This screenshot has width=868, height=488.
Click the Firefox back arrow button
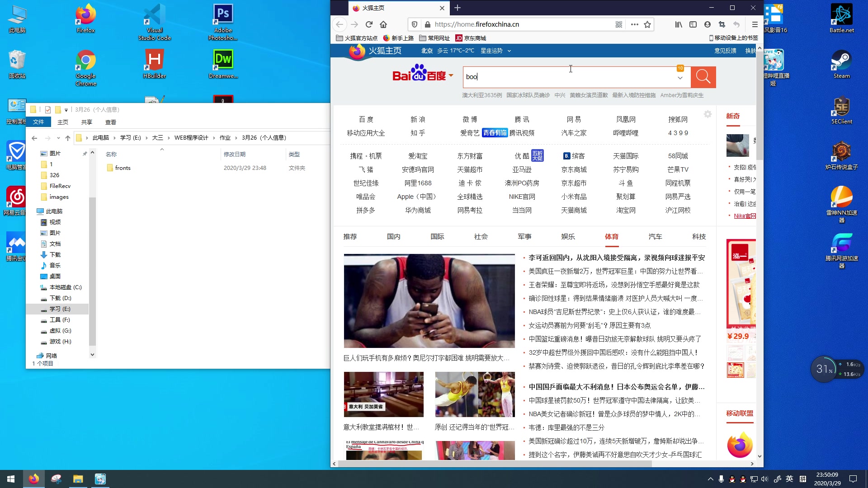click(340, 24)
